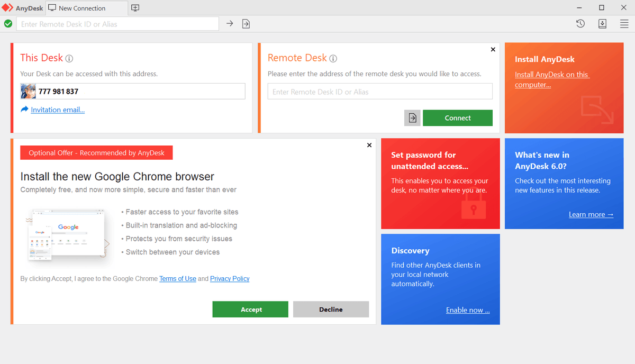Open the Privacy Policy link
Image resolution: width=635 pixels, height=364 pixels.
click(230, 279)
